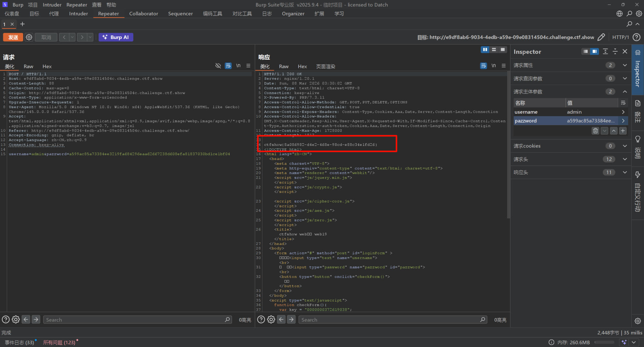Click the add new Repeater tab plus icon
The image size is (644, 347).
coord(22,24)
